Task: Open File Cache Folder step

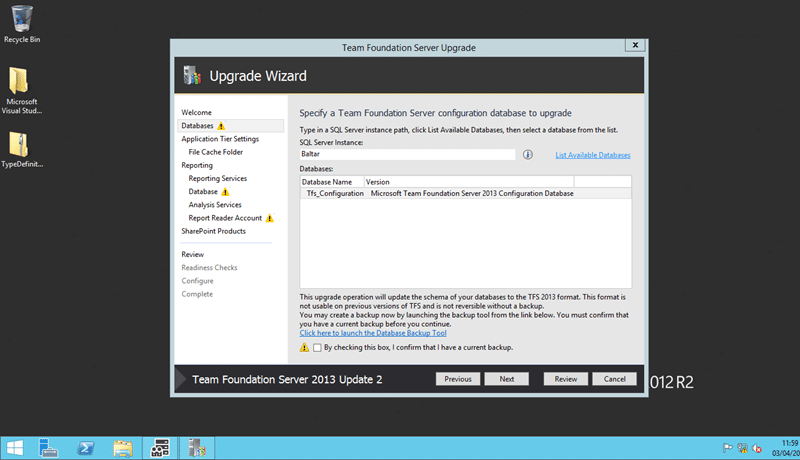Action: coord(215,152)
